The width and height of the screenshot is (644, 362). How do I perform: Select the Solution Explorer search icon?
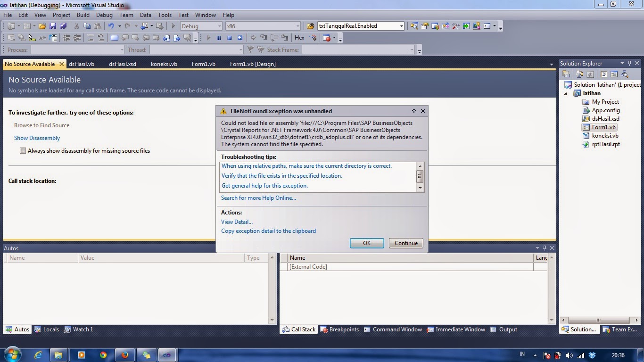(x=624, y=74)
